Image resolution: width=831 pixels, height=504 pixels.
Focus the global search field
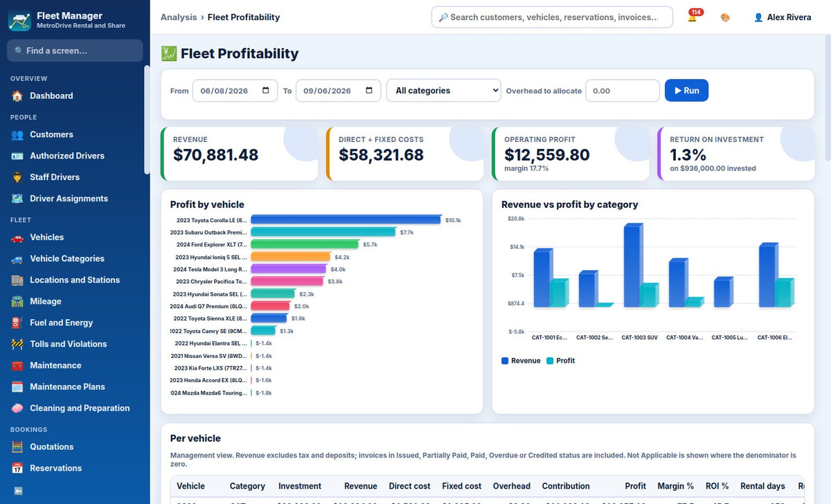[x=552, y=17]
